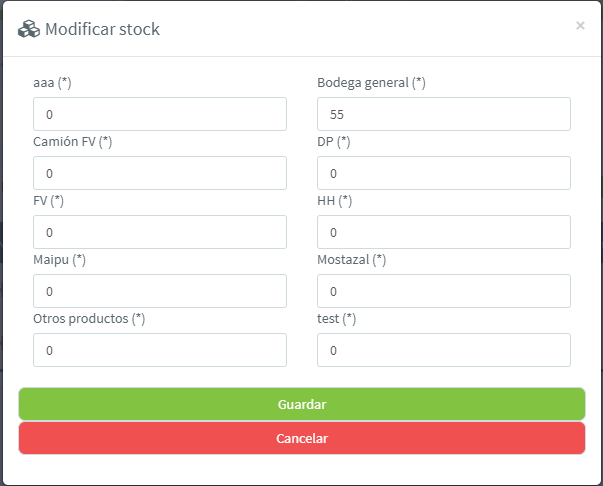Close the Modificar stock dialog
This screenshot has width=603, height=486.
[580, 25]
